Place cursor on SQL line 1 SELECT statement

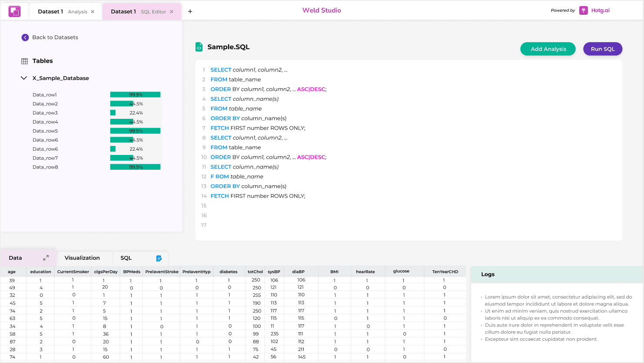(x=249, y=70)
